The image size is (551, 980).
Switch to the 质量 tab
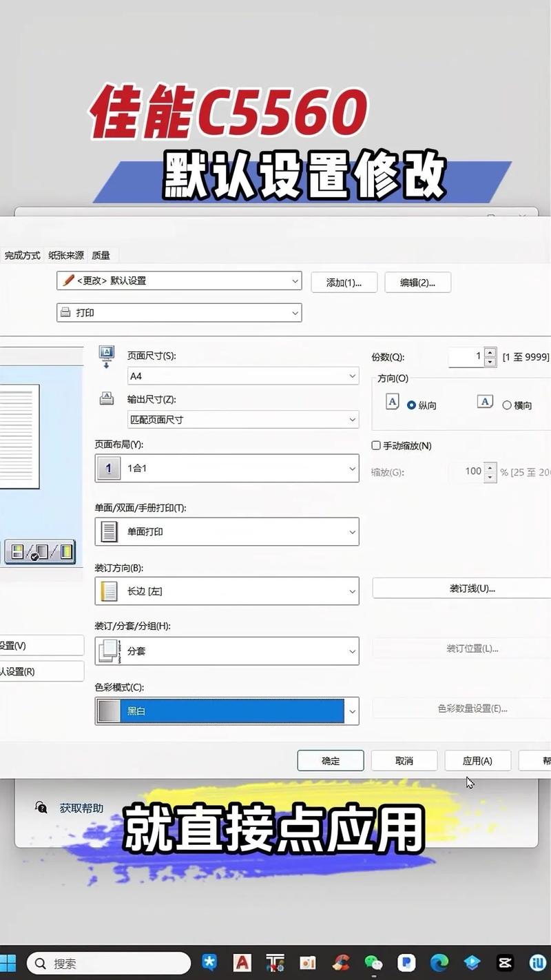(x=101, y=254)
